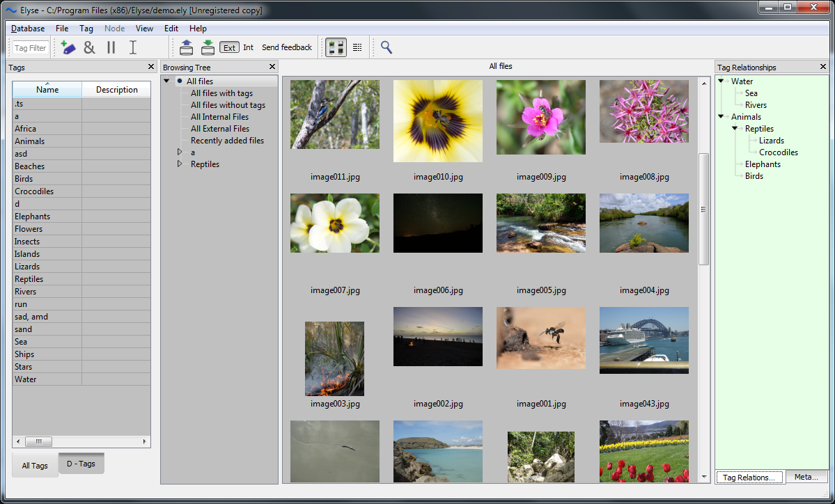Open the Database menu

point(28,29)
